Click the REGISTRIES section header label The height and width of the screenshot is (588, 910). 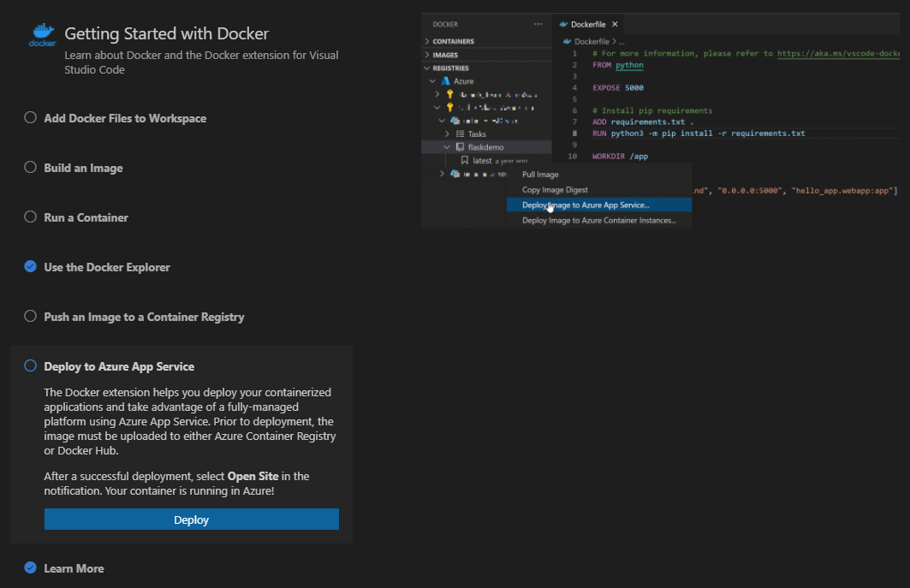point(450,68)
